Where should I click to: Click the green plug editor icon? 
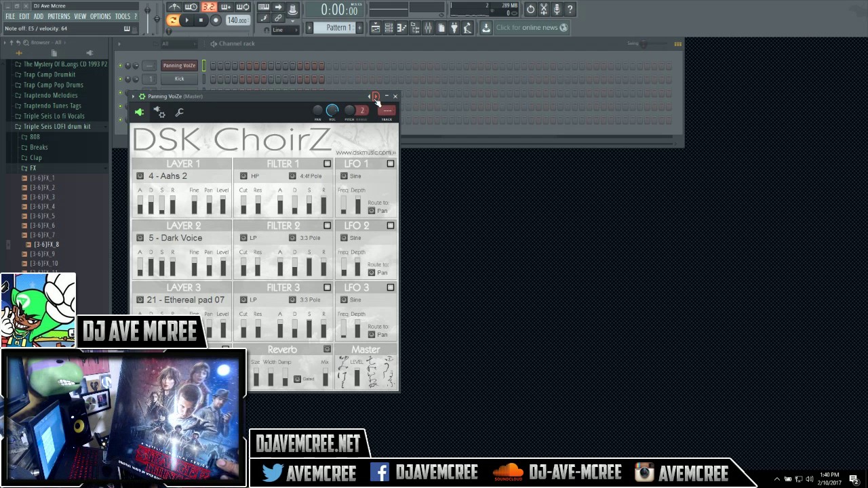140,113
